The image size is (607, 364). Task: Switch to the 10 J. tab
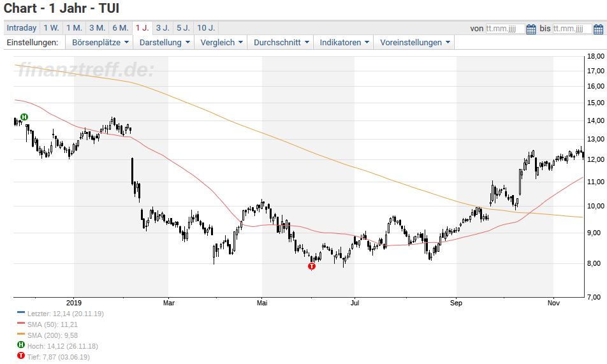pos(206,28)
